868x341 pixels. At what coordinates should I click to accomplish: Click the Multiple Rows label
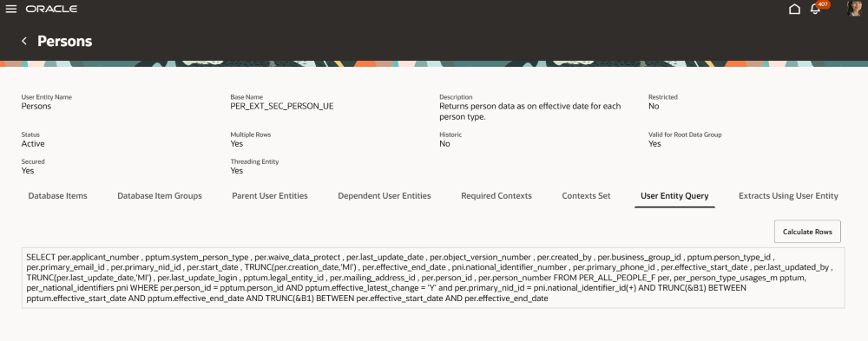pos(251,134)
